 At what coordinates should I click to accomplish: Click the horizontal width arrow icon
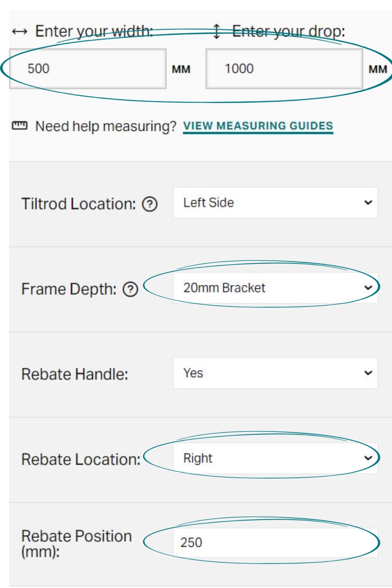point(20,31)
